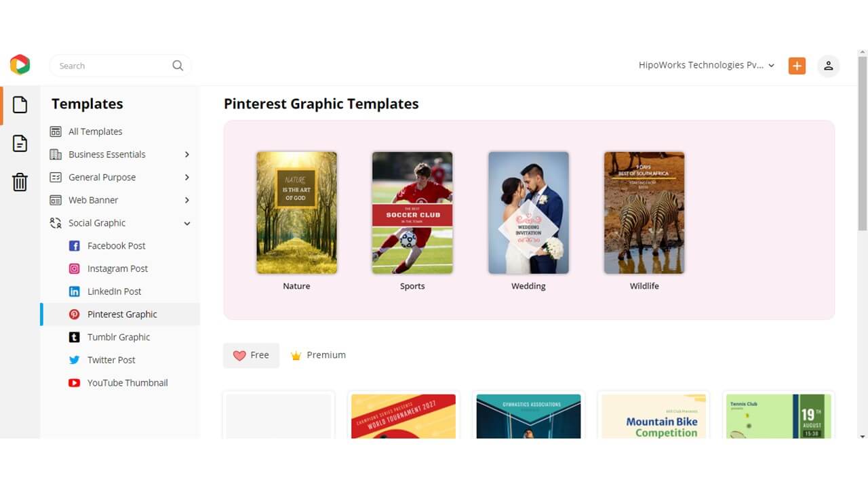Open the Wedding template thumbnail
The width and height of the screenshot is (868, 488).
pyautogui.click(x=528, y=212)
